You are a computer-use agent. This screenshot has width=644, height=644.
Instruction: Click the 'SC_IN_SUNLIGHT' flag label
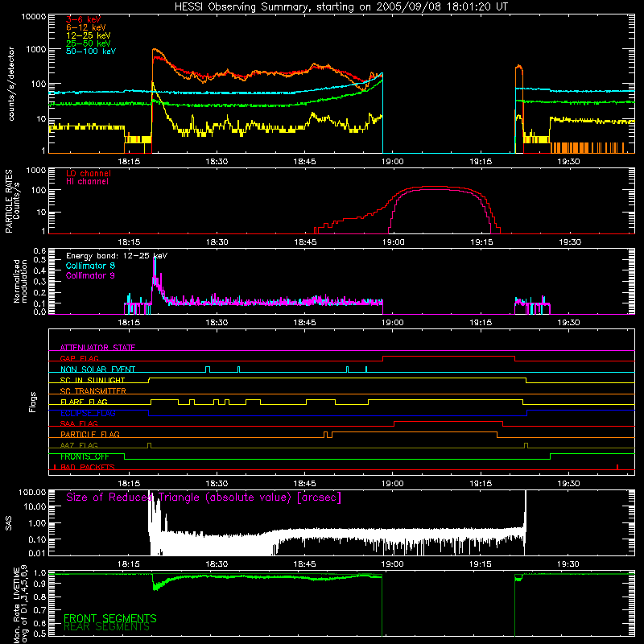[x=93, y=380]
